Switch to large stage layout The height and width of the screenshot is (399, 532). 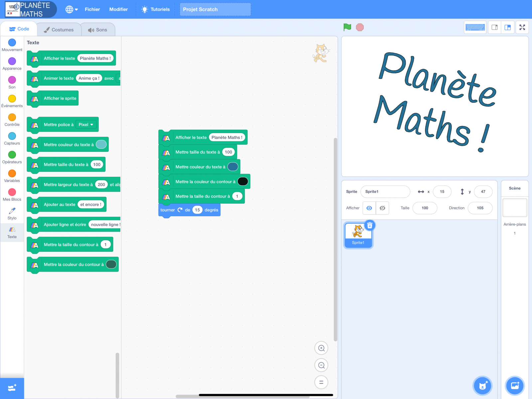508,27
